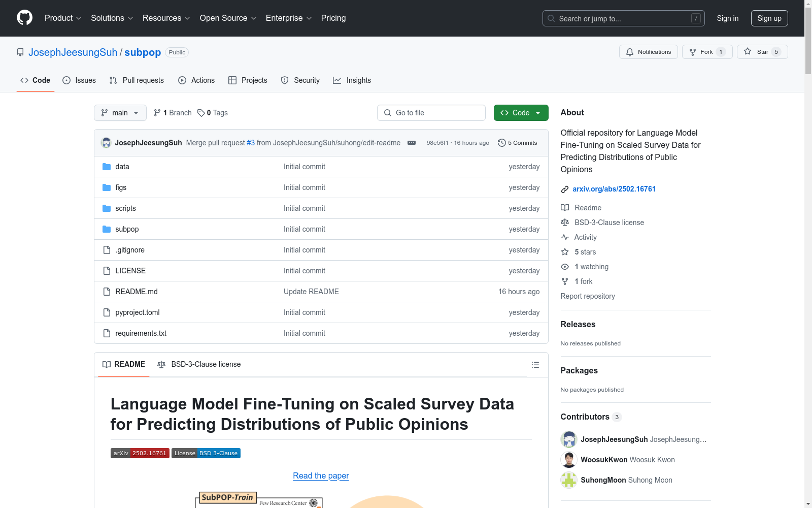Image resolution: width=812 pixels, height=508 pixels.
Task: Open the Insights tab
Action: point(352,80)
